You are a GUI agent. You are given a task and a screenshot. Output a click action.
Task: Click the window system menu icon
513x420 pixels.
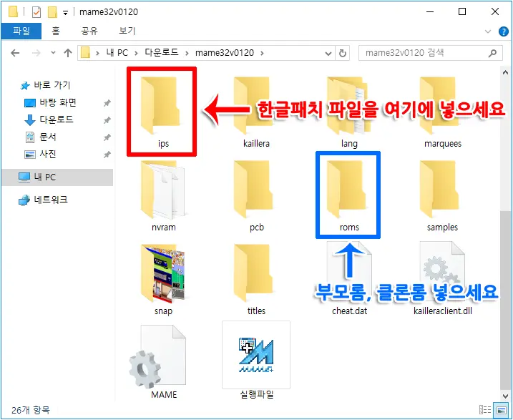pos(13,12)
